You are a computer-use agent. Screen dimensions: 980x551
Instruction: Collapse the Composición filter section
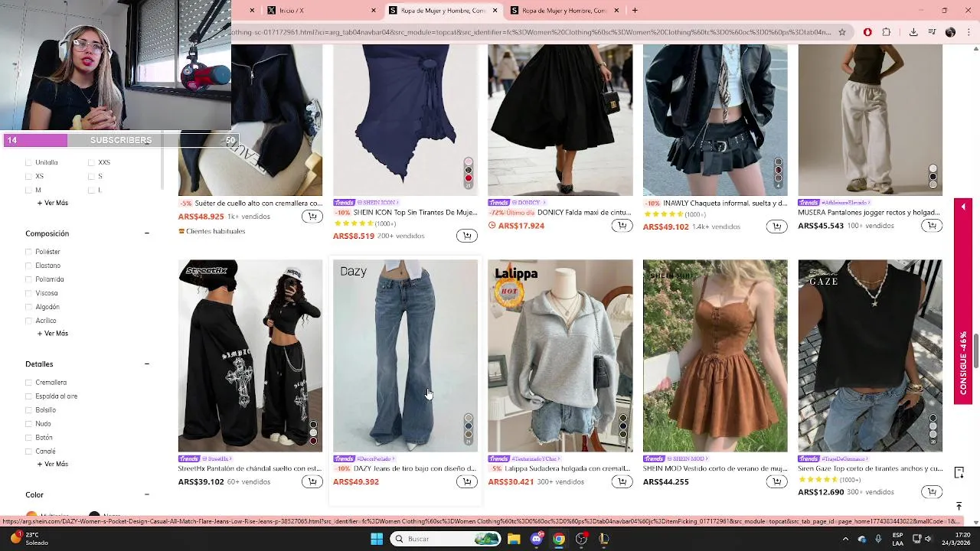146,233
